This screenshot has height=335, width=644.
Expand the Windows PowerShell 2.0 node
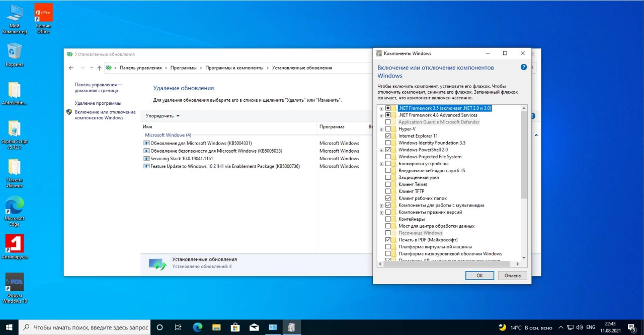tap(381, 150)
